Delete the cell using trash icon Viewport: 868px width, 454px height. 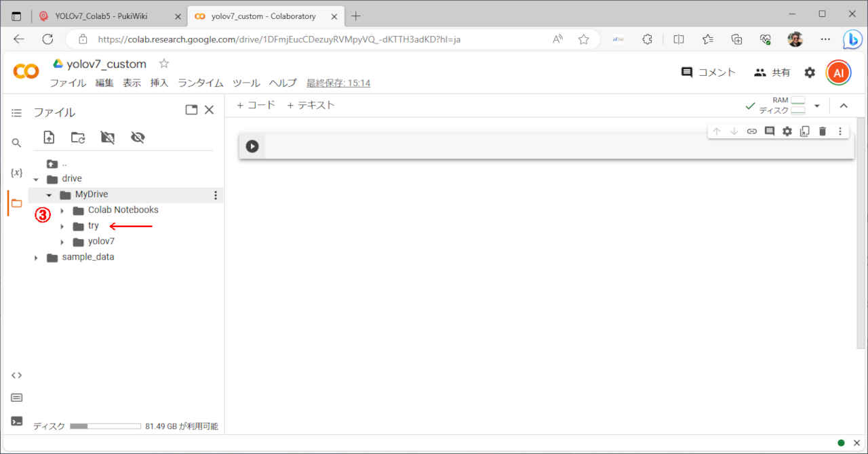[x=822, y=131]
